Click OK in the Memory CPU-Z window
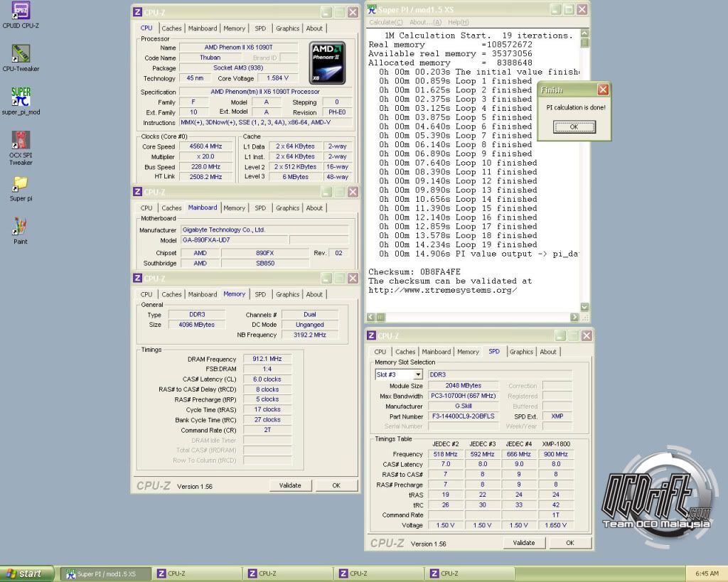The image size is (728, 582). click(336, 485)
